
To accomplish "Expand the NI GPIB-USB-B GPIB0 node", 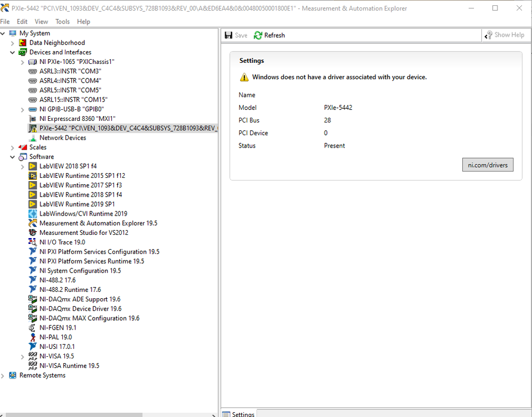I will [22, 110].
